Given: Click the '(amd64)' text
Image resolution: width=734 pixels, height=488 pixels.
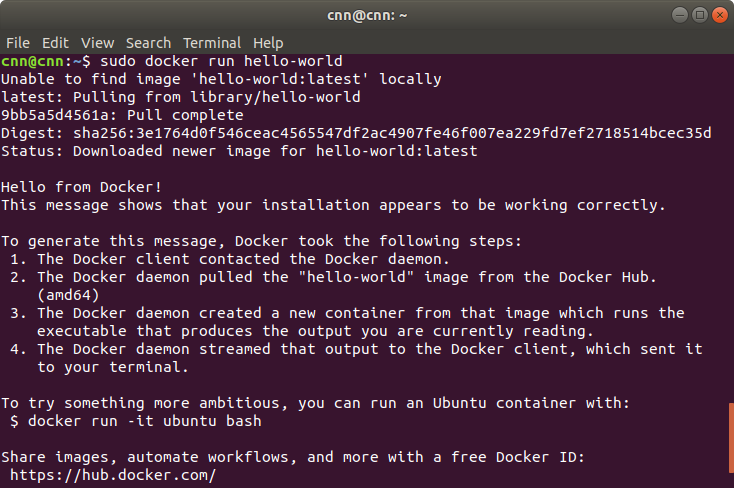Looking at the screenshot, I should click(68, 295).
